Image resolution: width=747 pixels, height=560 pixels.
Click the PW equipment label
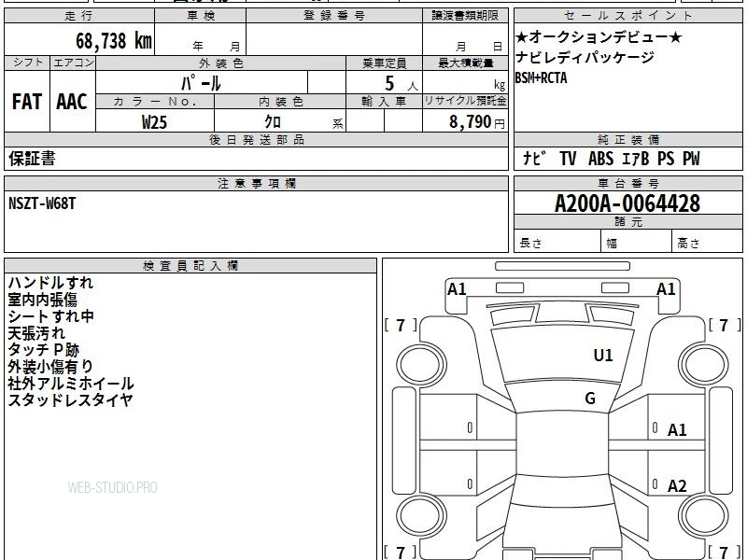point(691,158)
